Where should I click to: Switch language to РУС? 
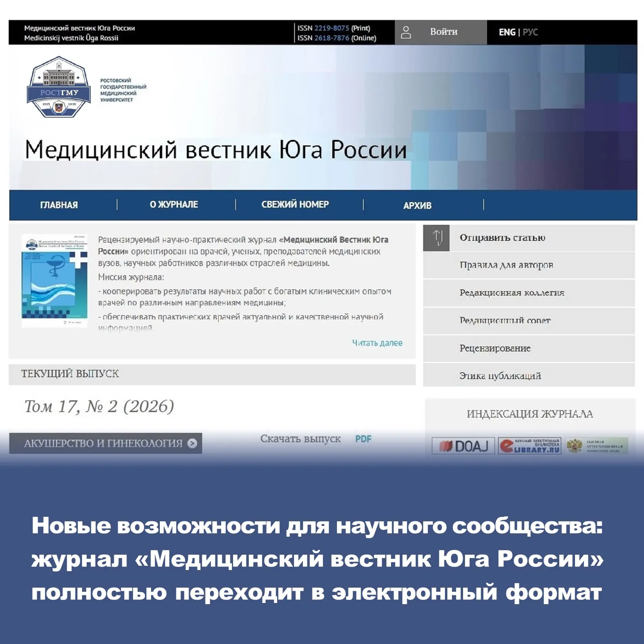[530, 32]
